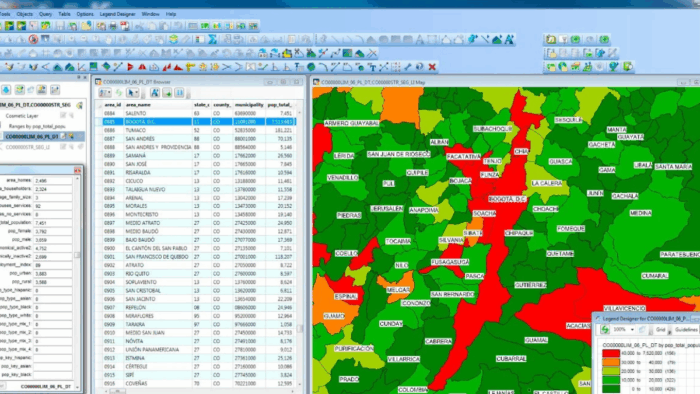Click the blue diamond icon in layer panel toolbar

6,90
